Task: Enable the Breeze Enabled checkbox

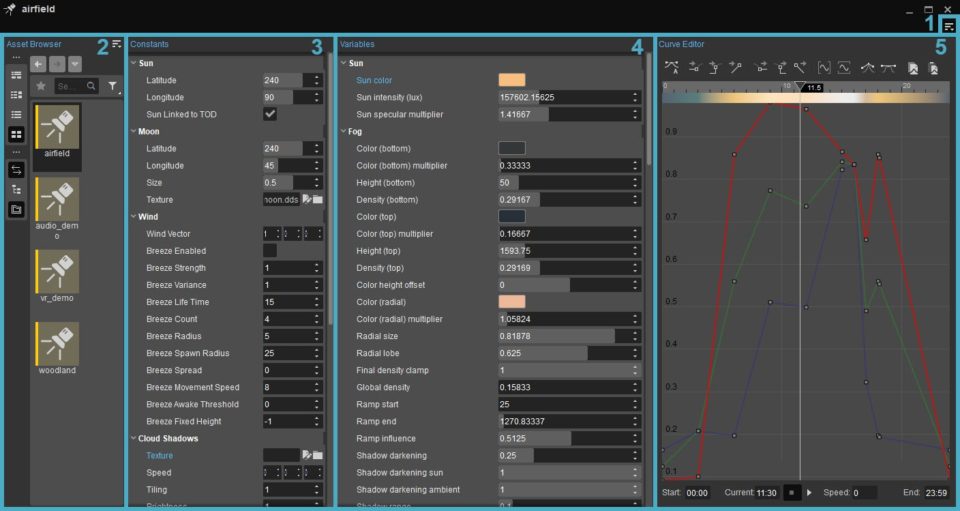Action: tap(270, 250)
